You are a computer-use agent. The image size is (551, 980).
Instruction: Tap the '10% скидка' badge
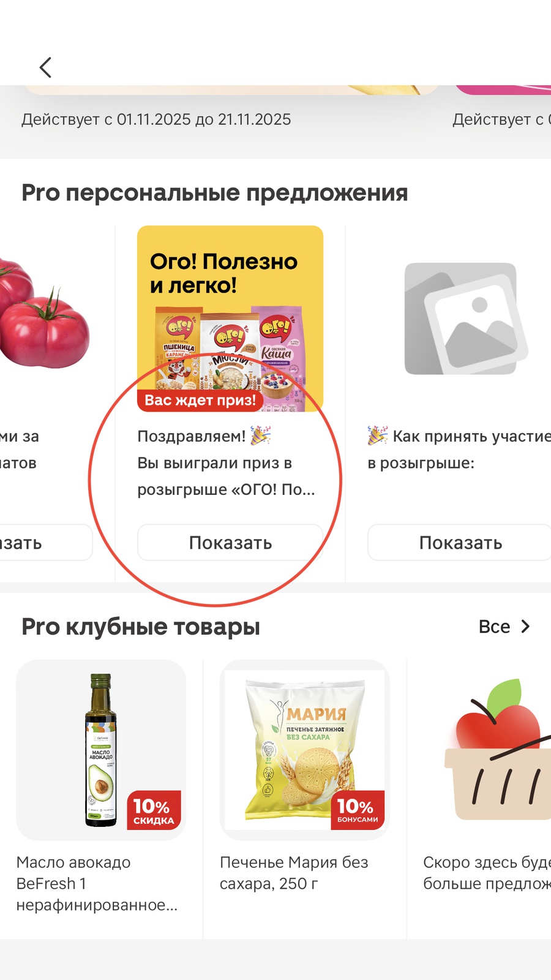pos(154,810)
